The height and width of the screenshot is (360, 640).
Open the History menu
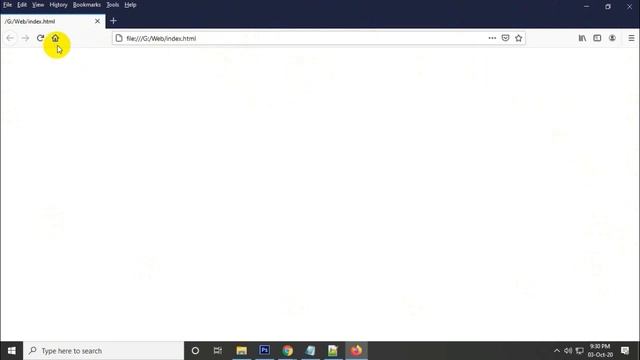point(58,5)
